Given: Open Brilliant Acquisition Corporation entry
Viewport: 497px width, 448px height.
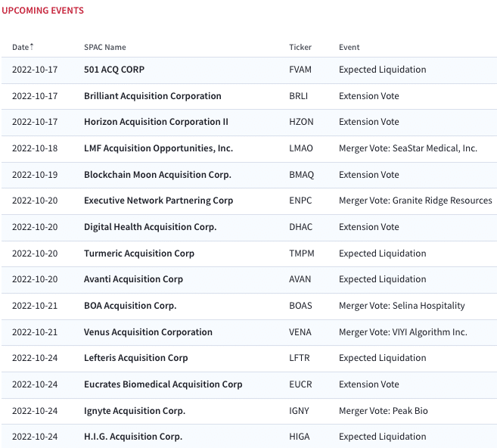Looking at the screenshot, I should (x=153, y=96).
